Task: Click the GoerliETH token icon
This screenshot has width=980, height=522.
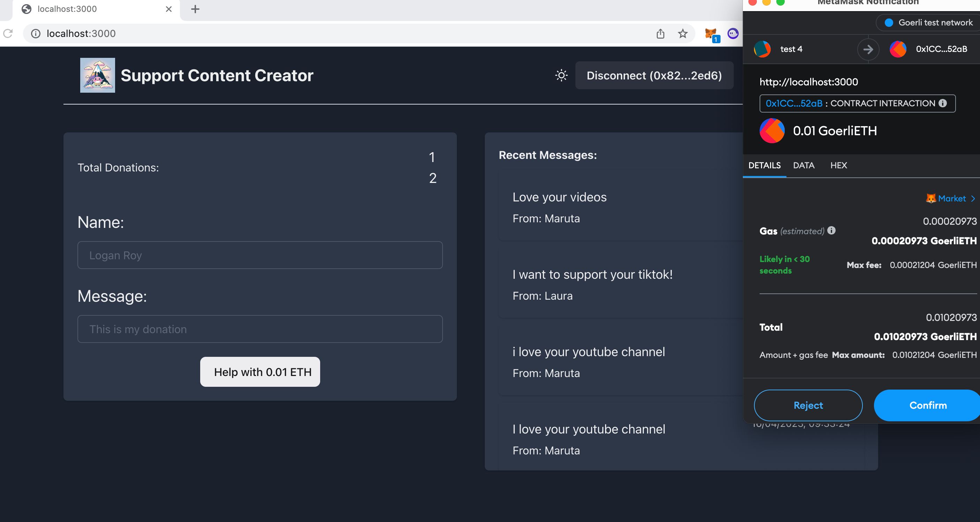Action: pos(772,130)
